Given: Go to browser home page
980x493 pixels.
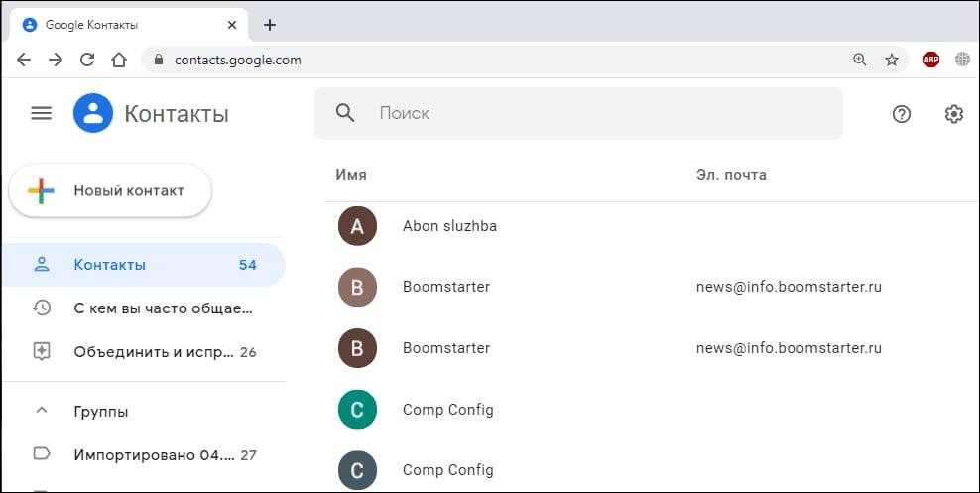Looking at the screenshot, I should tap(119, 60).
